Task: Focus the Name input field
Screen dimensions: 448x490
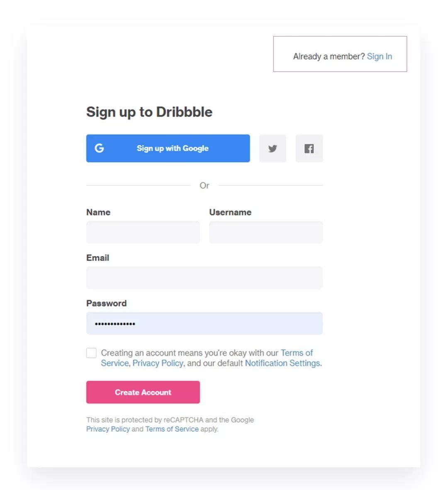Action: pos(143,232)
